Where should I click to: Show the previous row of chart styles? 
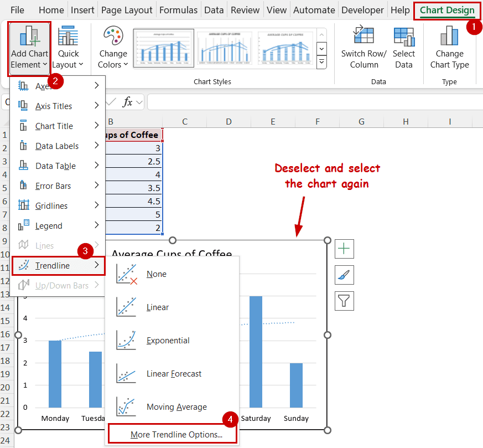point(321,35)
